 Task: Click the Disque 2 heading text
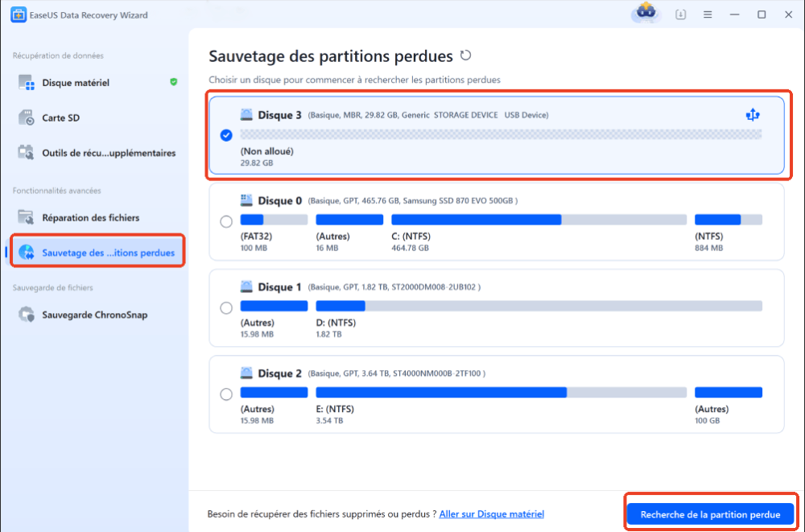point(280,373)
